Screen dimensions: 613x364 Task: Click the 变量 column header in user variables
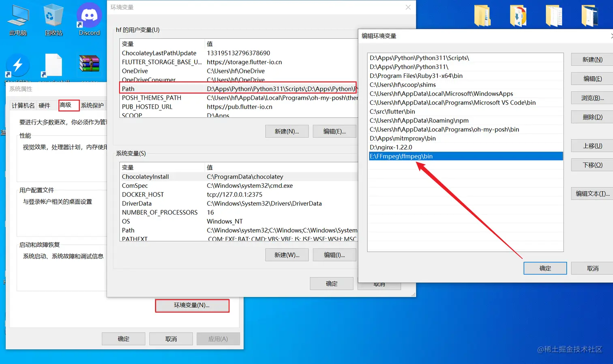(x=162, y=44)
